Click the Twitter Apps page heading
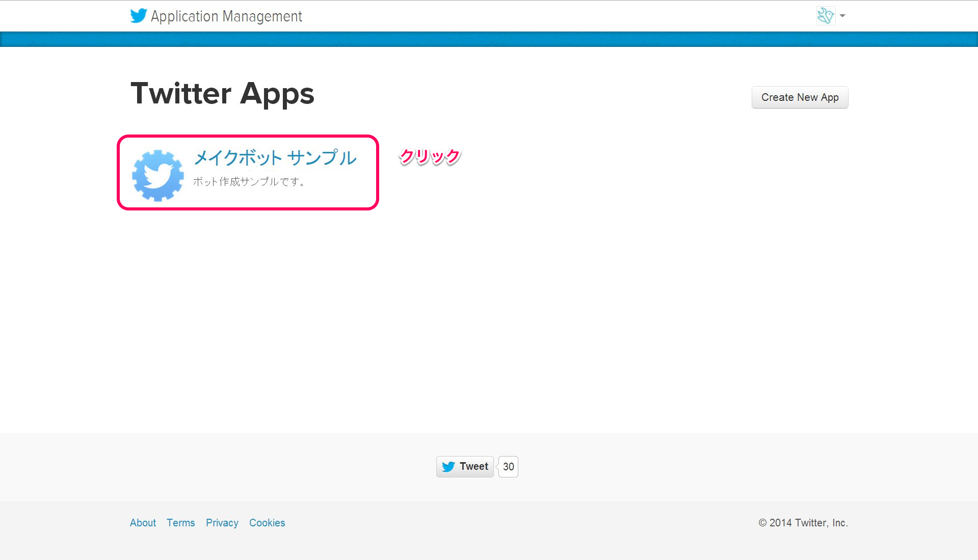Image resolution: width=978 pixels, height=560 pixels. 223,94
